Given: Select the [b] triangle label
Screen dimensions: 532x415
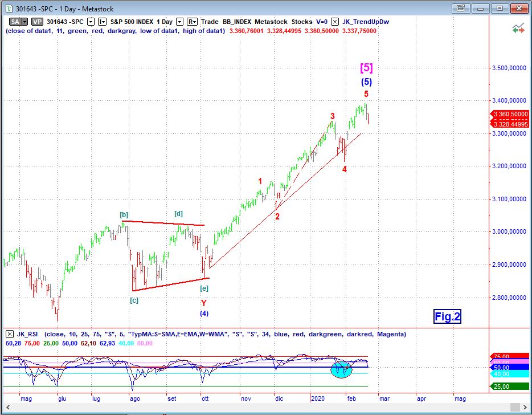Looking at the screenshot, I should pos(124,215).
